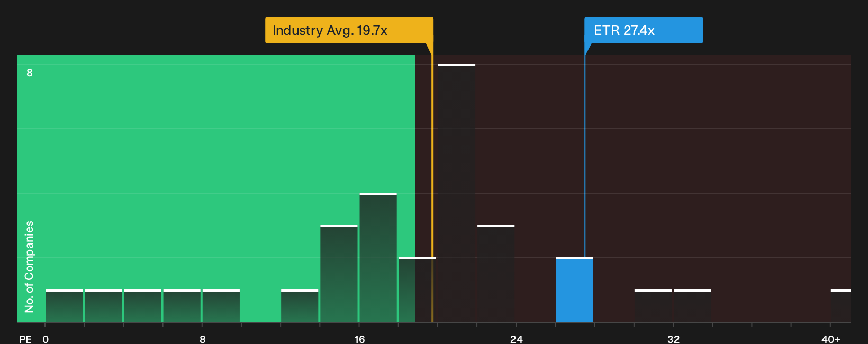
Task: Click the No. of Companies axis title
Action: pyautogui.click(x=29, y=267)
